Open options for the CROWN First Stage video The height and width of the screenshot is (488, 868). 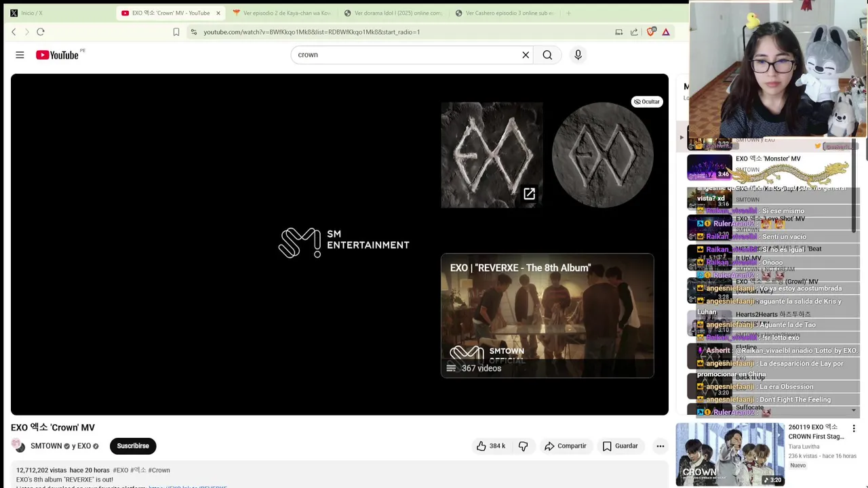point(854,428)
